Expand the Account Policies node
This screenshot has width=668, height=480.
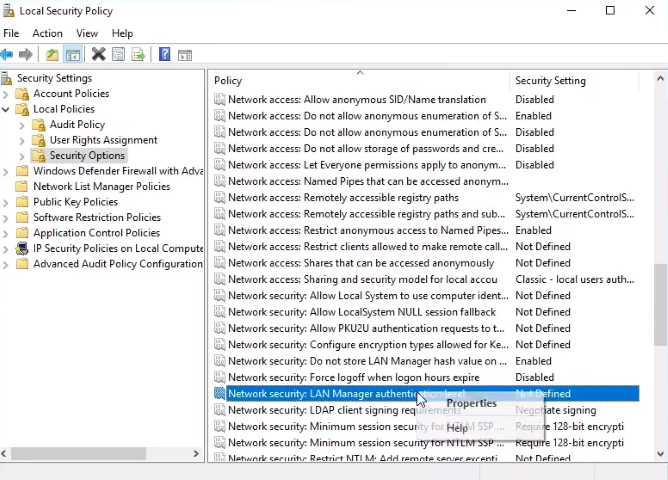coord(6,94)
